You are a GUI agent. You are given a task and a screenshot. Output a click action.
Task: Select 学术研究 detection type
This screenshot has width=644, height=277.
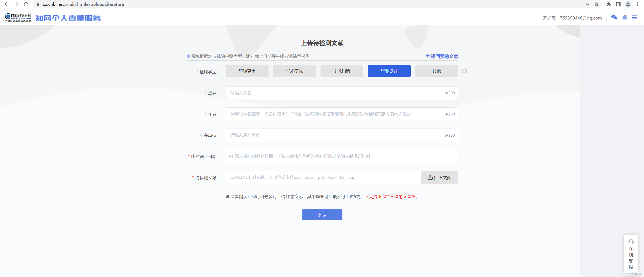click(x=294, y=71)
